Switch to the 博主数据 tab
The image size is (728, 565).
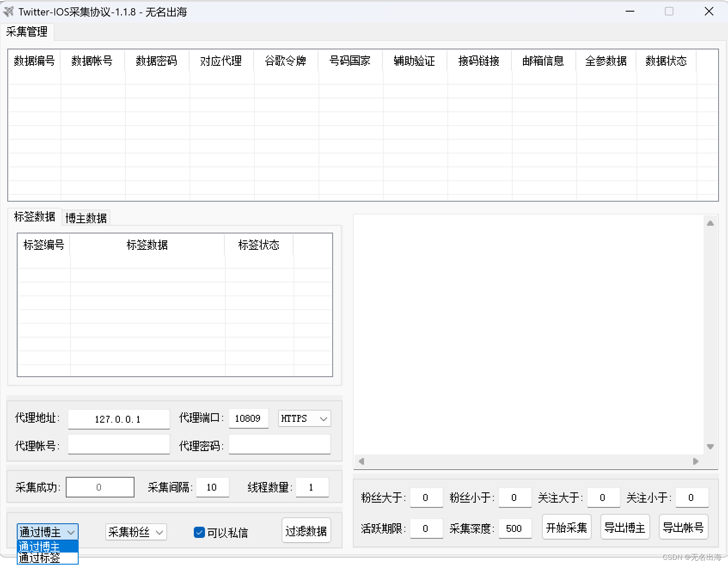(x=86, y=218)
